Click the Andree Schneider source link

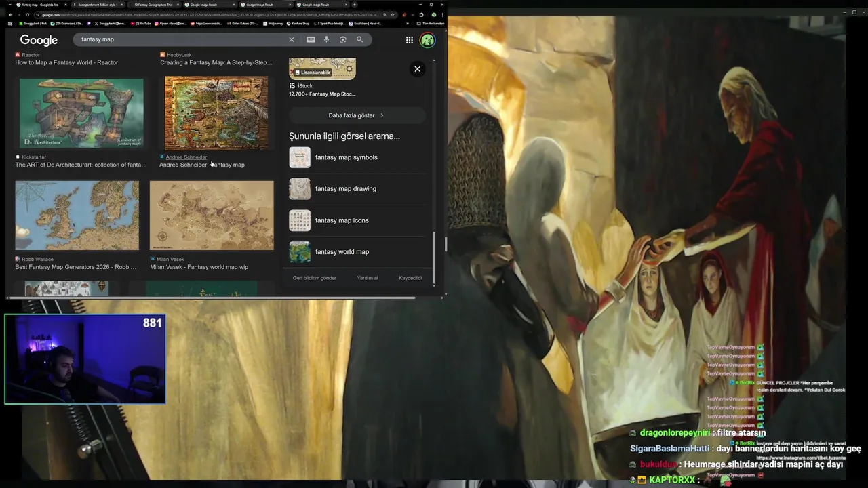coord(186,157)
